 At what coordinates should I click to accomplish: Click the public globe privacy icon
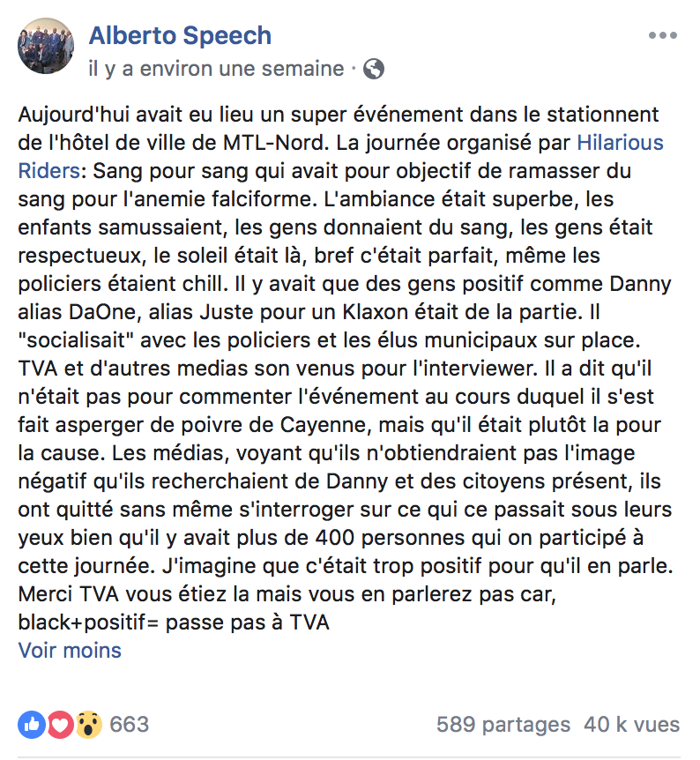click(x=374, y=68)
